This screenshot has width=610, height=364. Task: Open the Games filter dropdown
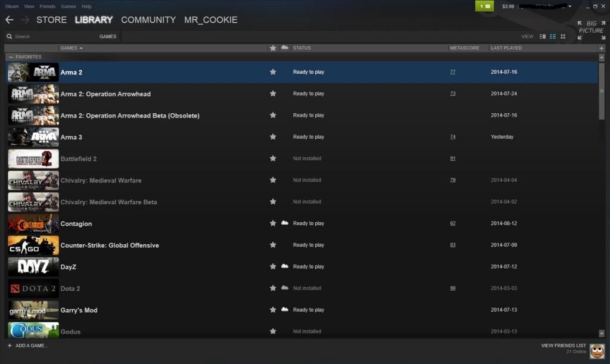click(108, 36)
